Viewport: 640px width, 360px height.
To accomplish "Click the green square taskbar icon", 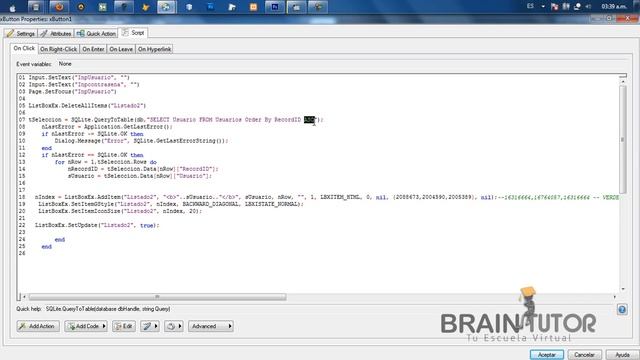I will (102, 7).
